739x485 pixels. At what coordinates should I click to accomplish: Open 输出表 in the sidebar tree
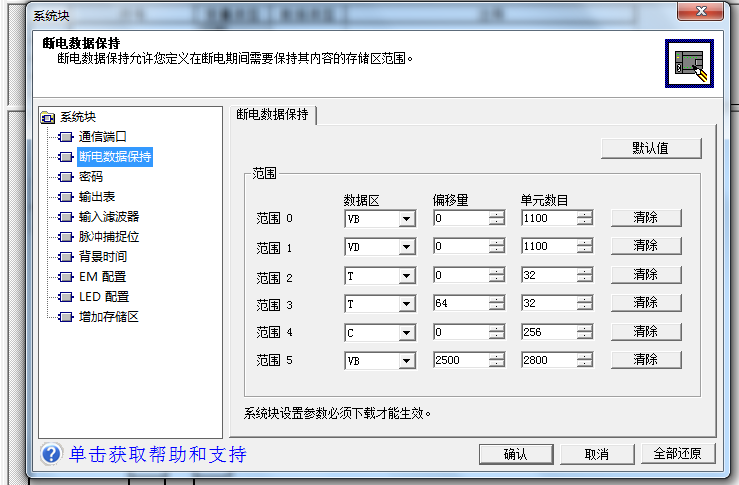click(x=97, y=196)
